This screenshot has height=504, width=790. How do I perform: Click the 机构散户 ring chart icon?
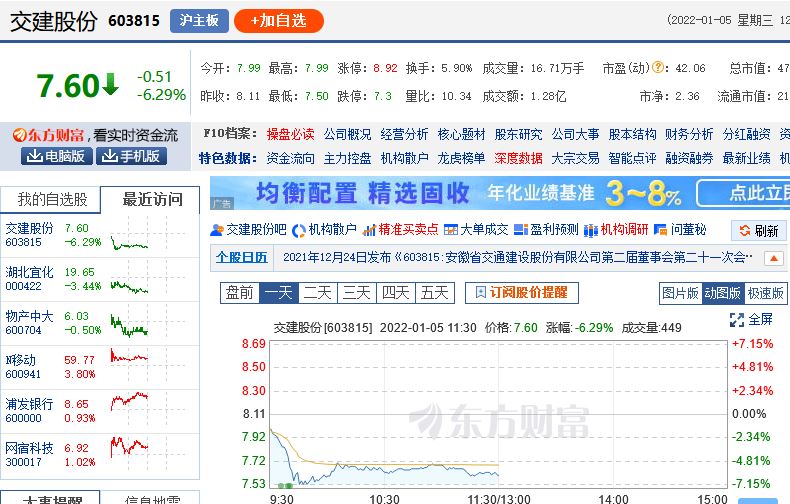[x=299, y=230]
